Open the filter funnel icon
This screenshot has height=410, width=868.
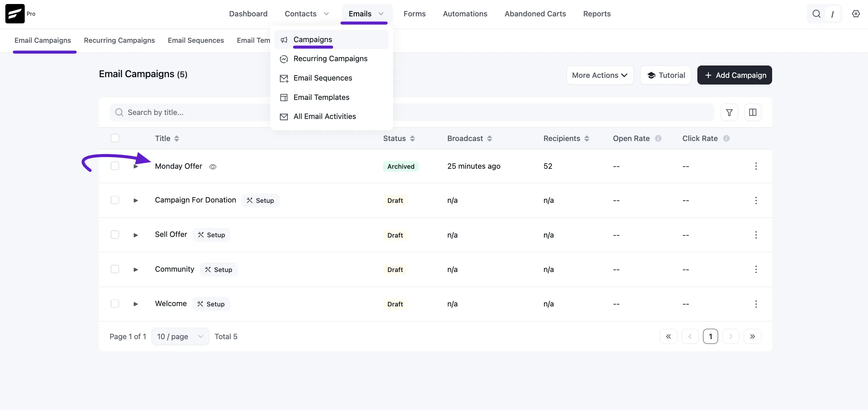point(729,112)
